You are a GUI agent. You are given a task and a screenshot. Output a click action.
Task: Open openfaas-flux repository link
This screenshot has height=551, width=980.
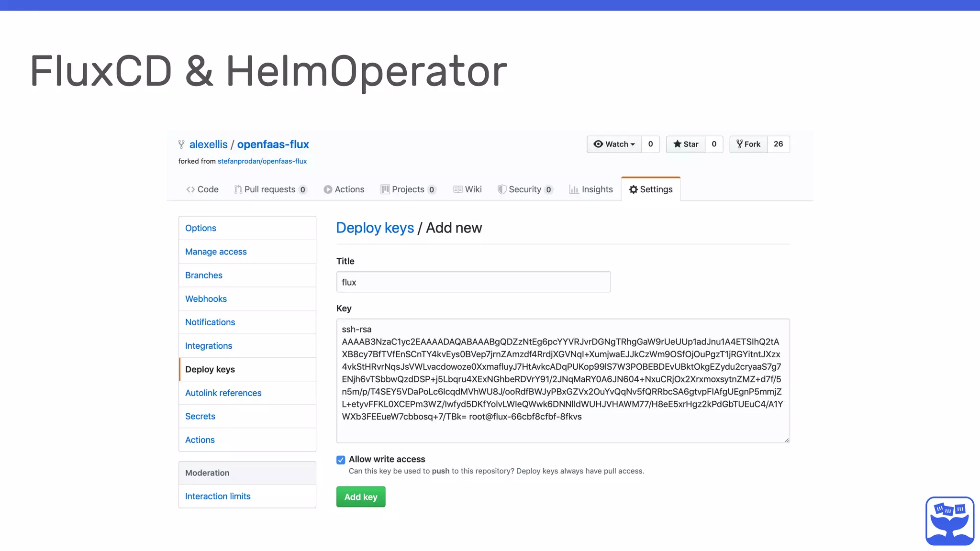coord(273,144)
